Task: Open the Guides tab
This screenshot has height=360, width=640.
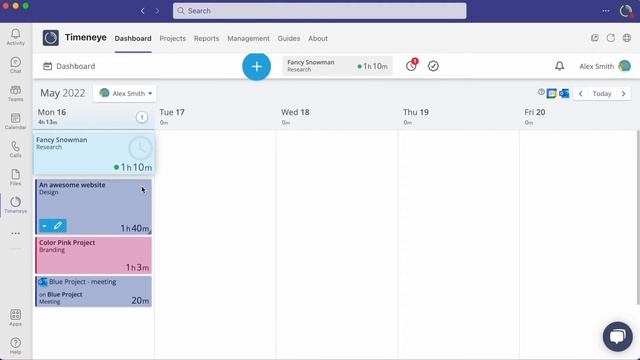Action: point(289,38)
